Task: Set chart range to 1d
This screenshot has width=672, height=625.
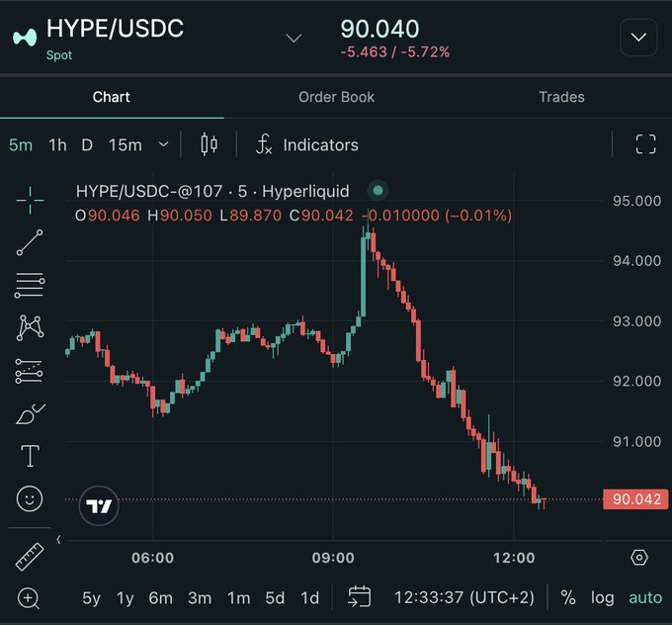Action: click(x=310, y=597)
